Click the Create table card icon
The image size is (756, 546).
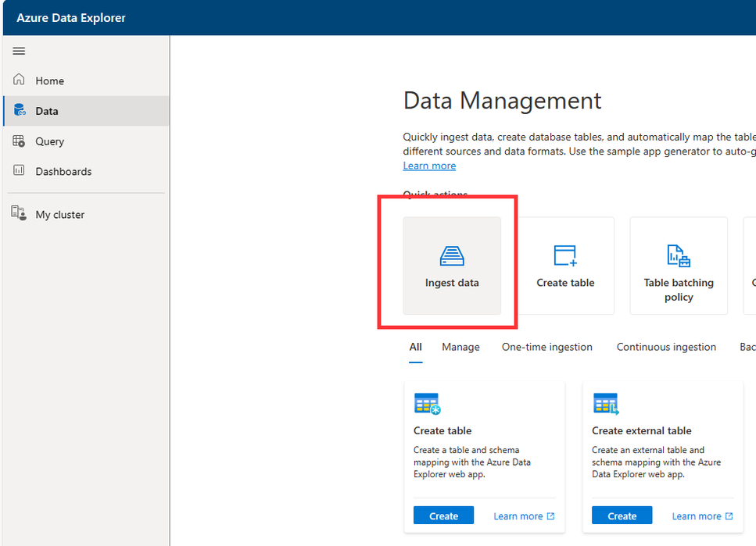pyautogui.click(x=427, y=404)
